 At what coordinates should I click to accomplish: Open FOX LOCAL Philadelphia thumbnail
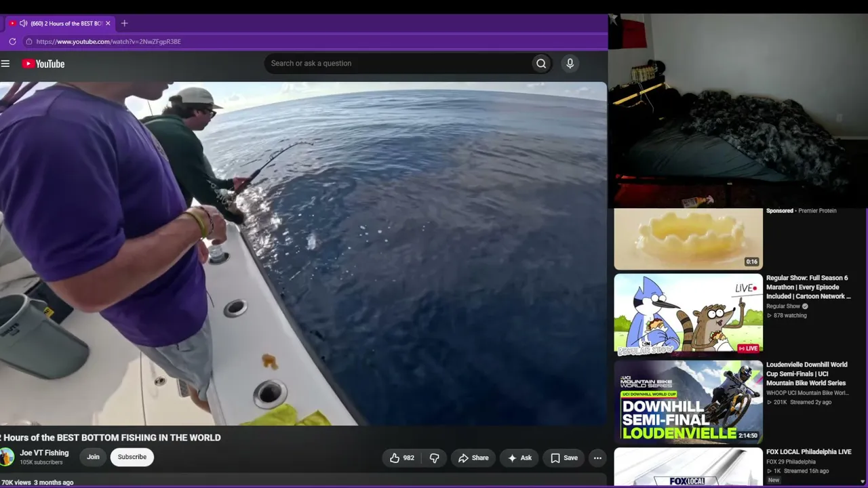[x=688, y=466]
